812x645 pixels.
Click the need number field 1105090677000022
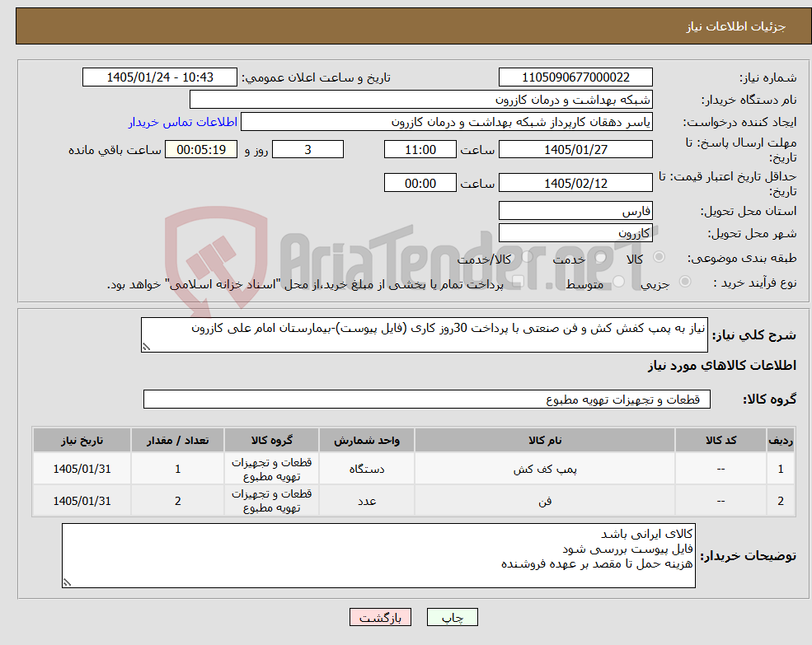pyautogui.click(x=575, y=77)
